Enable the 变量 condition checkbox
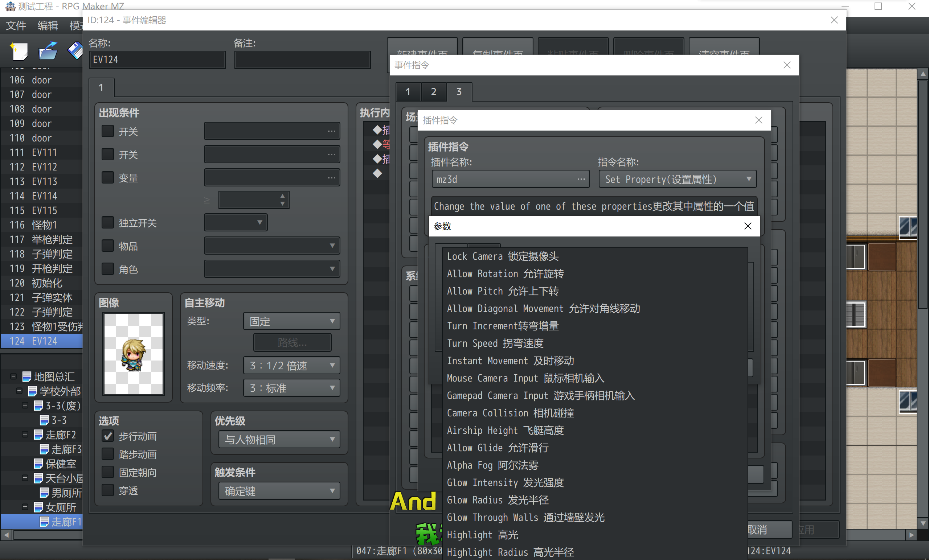 (x=108, y=177)
